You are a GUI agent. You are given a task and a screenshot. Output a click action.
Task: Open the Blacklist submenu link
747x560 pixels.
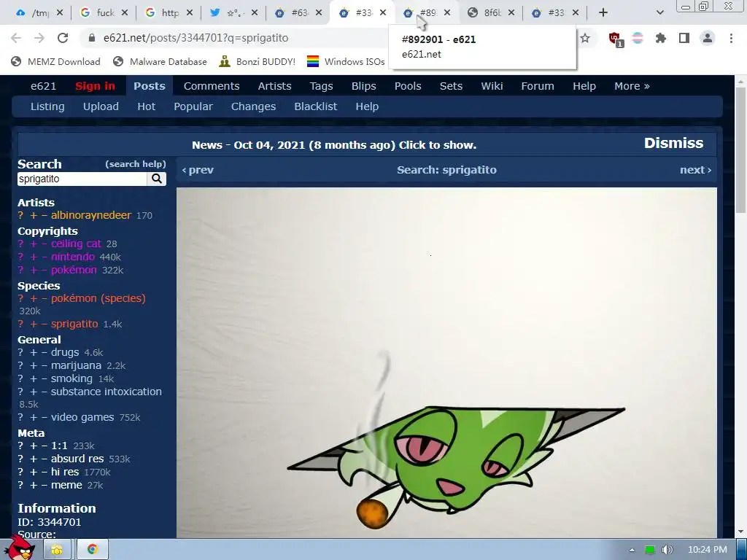click(315, 106)
